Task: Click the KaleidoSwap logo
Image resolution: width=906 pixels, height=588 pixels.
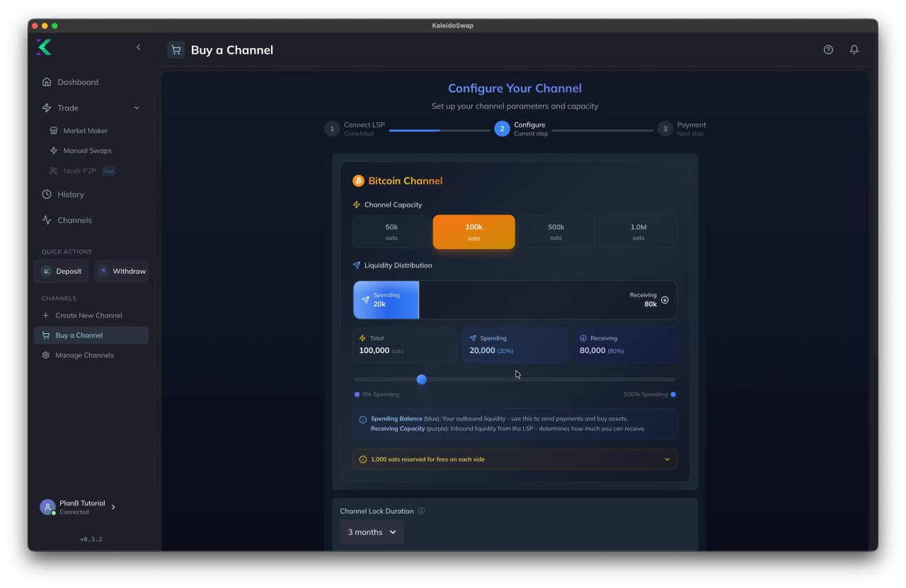Action: click(x=44, y=47)
